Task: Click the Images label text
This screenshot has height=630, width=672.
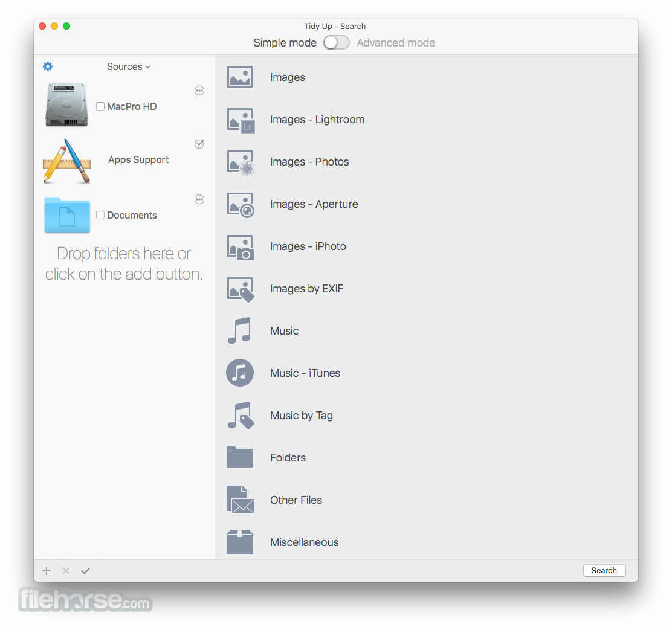Action: click(288, 77)
